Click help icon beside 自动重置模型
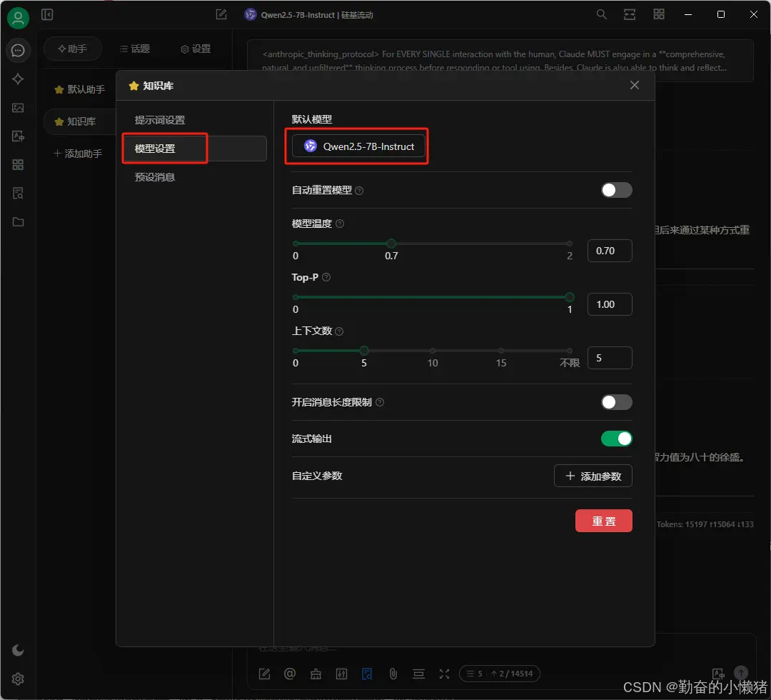This screenshot has width=771, height=700. 359,191
